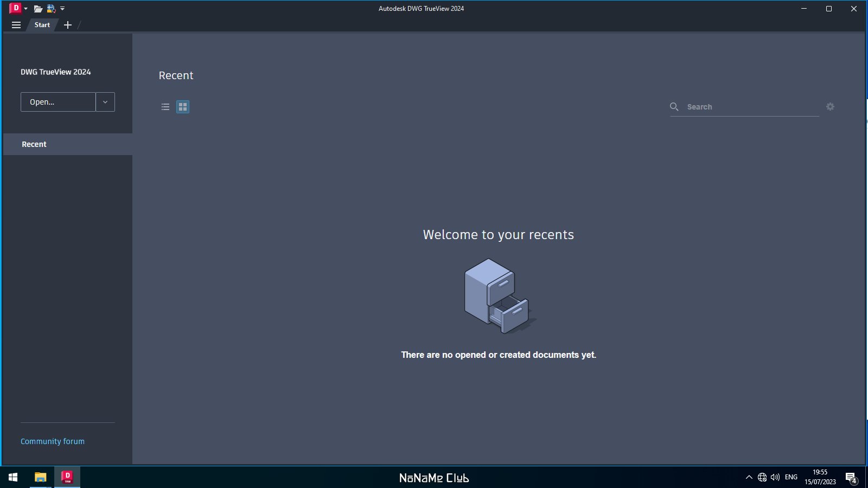Click the 'Autodesk DWG TrueView 2024' window title

tap(421, 9)
